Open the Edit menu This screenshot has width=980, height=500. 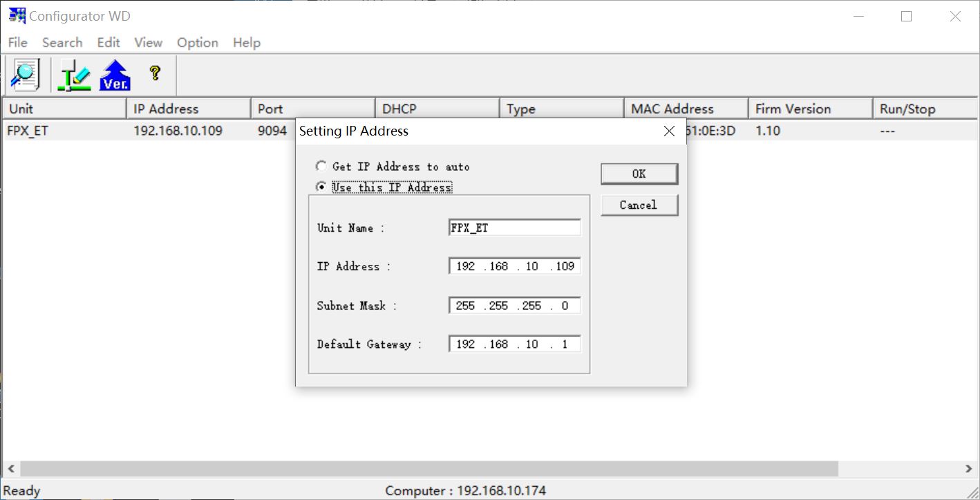pyautogui.click(x=109, y=43)
